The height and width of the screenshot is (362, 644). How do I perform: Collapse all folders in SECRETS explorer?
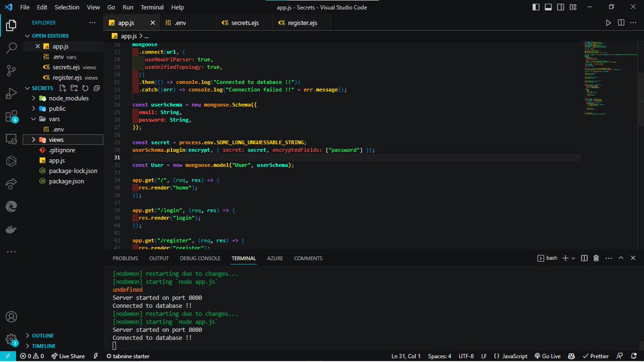click(x=97, y=88)
